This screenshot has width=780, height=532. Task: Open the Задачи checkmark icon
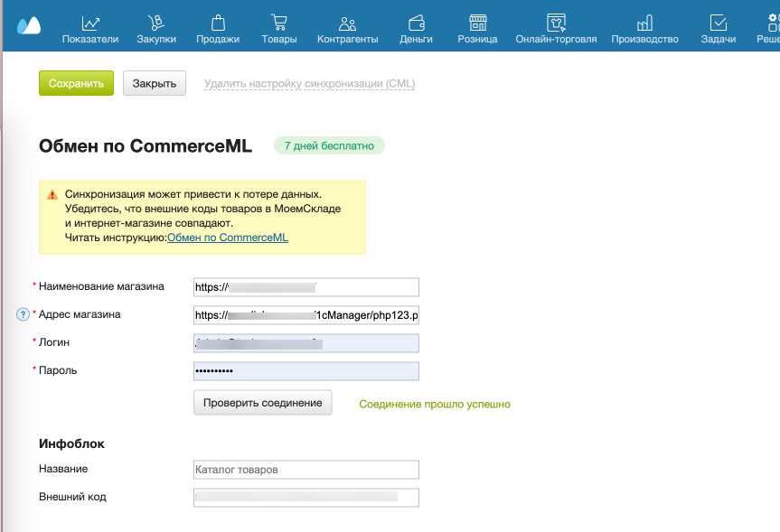(719, 23)
